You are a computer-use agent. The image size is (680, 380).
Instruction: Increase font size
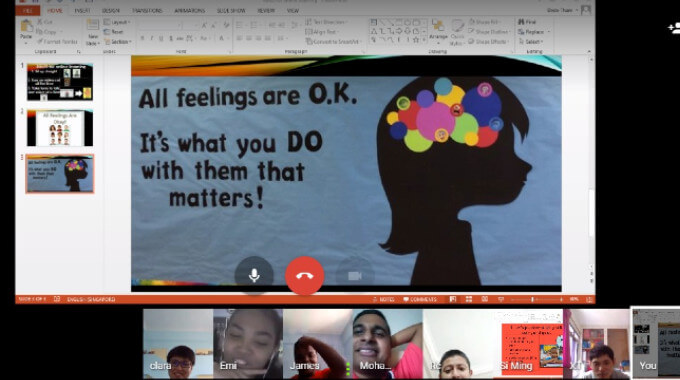pyautogui.click(x=204, y=26)
